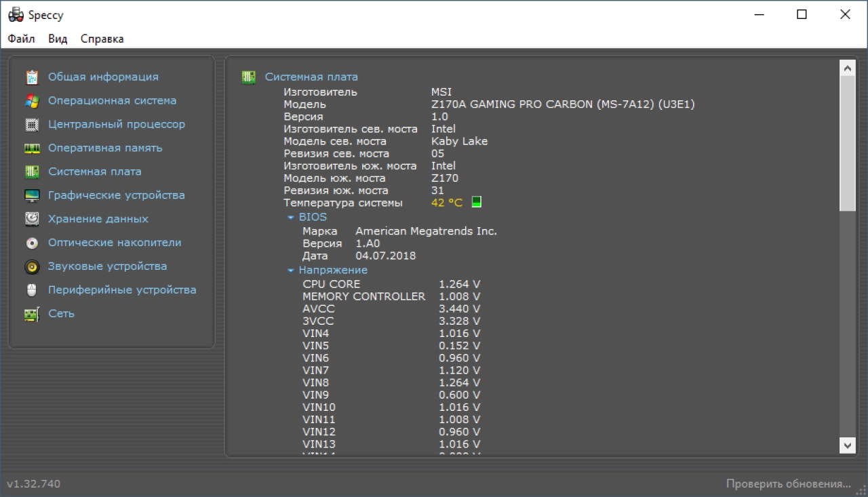Click the VIN9 value 0.600 V
The height and width of the screenshot is (497, 868).
pos(460,395)
